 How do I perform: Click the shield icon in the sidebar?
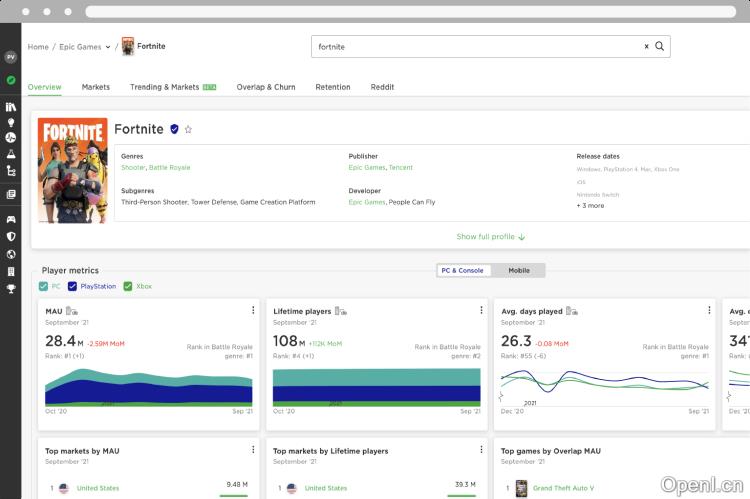tap(11, 237)
